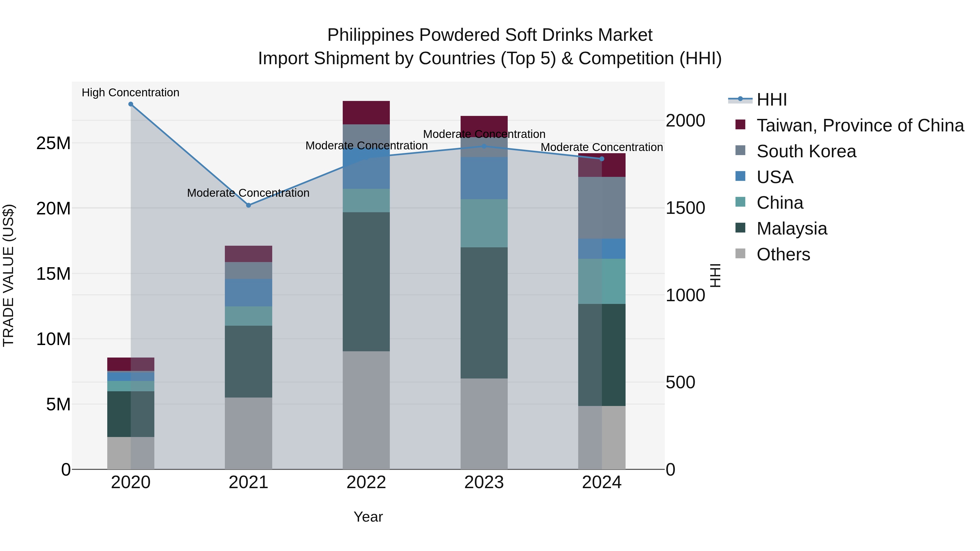Click the 2022 Others bar segment
This screenshot has width=980, height=551.
click(366, 410)
